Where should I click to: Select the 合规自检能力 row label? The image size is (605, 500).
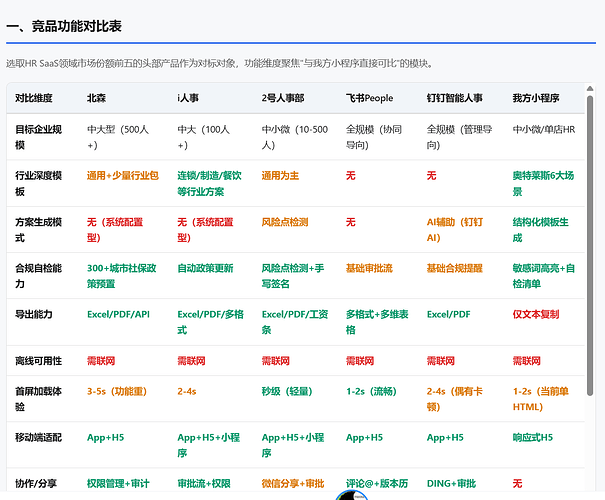pos(39,276)
